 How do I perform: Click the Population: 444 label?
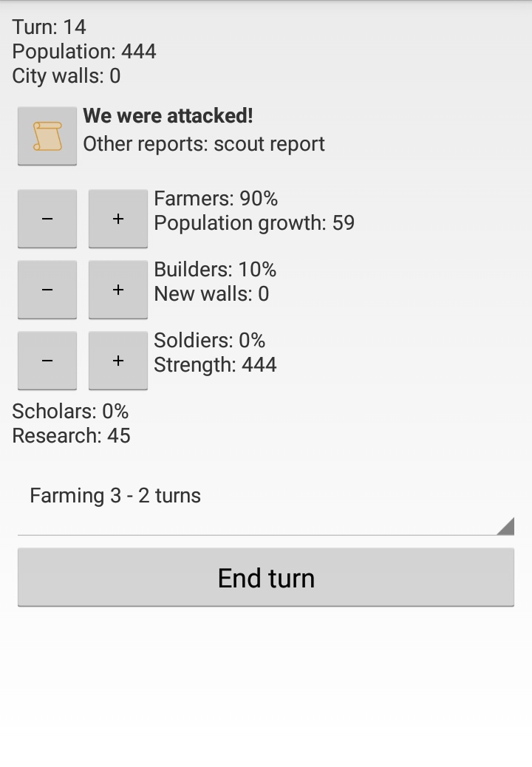click(x=84, y=52)
